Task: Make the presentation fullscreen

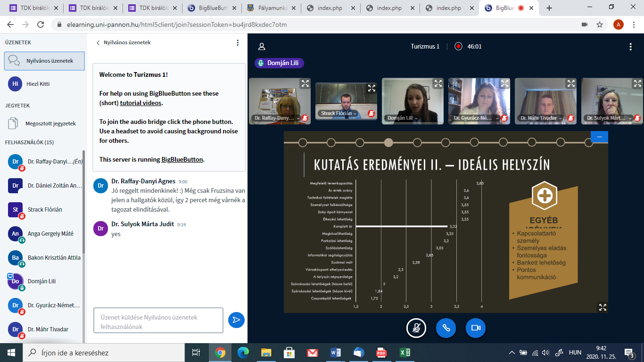Action: coord(602,307)
